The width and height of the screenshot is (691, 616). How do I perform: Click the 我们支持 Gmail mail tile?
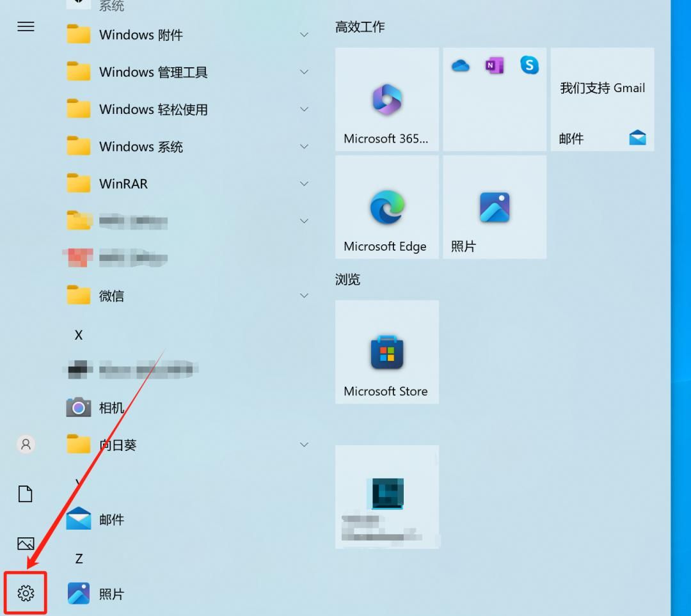tap(601, 99)
